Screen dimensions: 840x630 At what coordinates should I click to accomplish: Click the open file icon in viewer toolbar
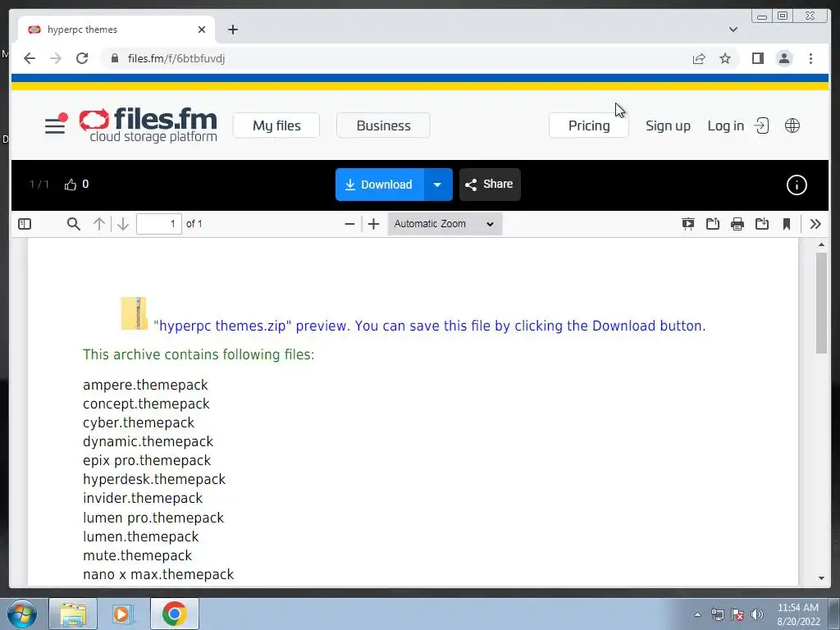point(713,224)
